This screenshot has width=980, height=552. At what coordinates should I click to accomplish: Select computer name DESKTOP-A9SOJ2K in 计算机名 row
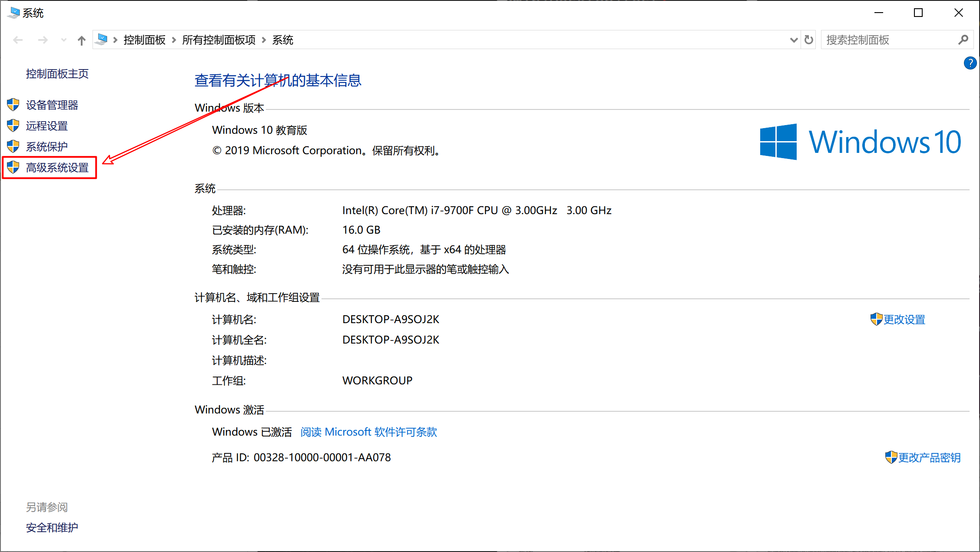point(391,320)
